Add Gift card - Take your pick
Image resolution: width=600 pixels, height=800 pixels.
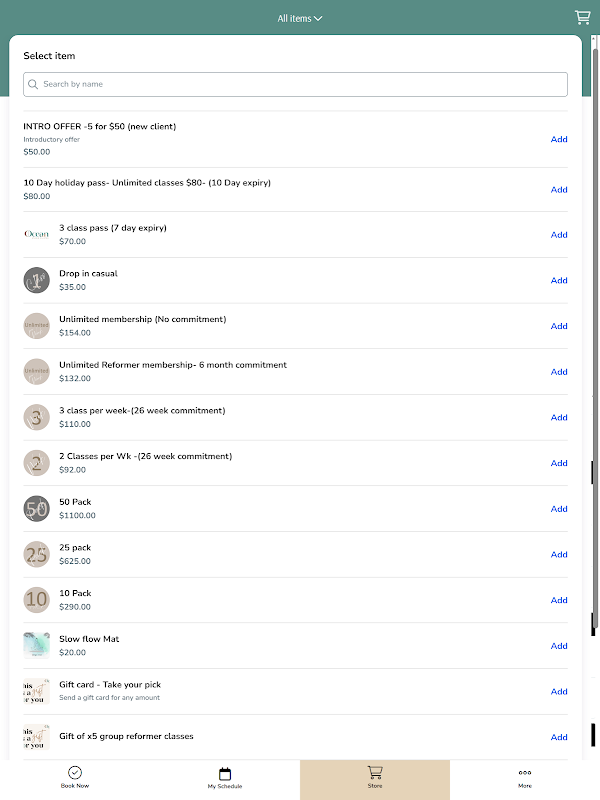point(559,691)
